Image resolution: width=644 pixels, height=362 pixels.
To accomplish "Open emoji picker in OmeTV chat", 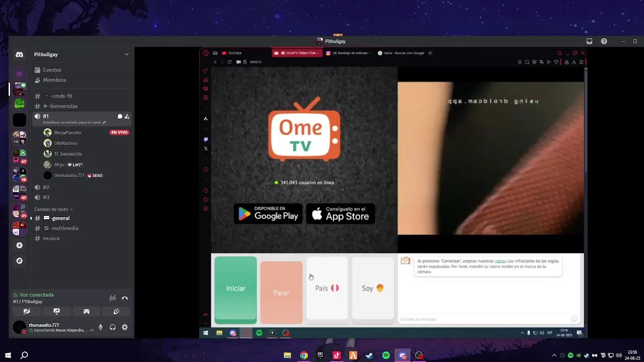I will click(574, 319).
